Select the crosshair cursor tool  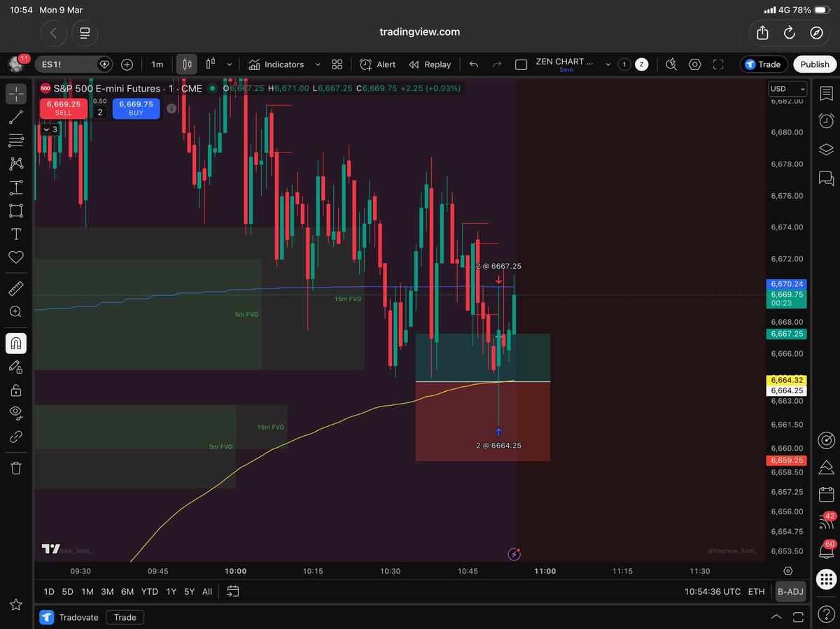(15, 94)
